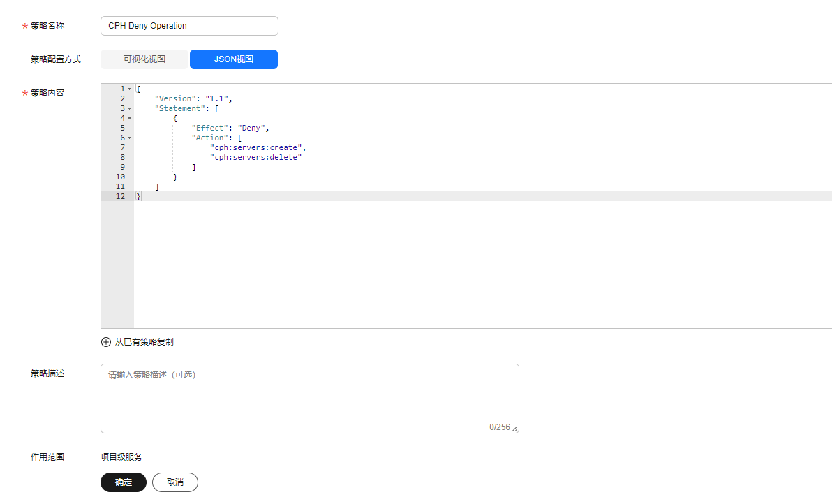Select the JSON视图 tab
Image resolution: width=832 pixels, height=504 pixels.
233,59
